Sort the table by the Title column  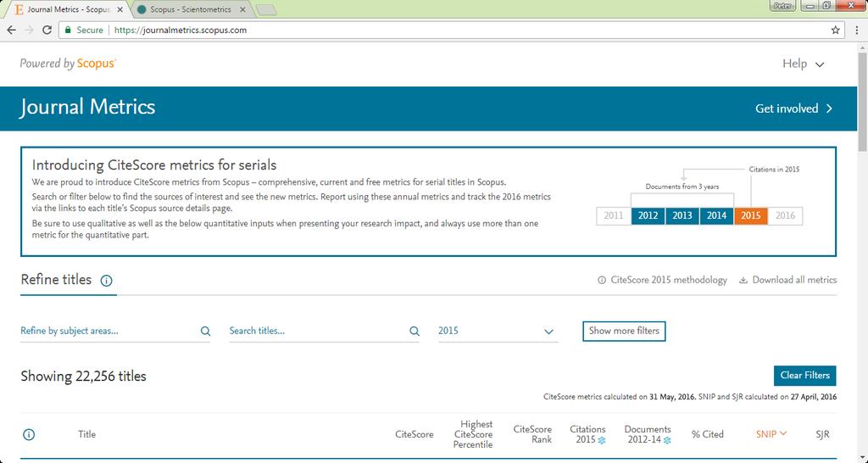coord(87,434)
